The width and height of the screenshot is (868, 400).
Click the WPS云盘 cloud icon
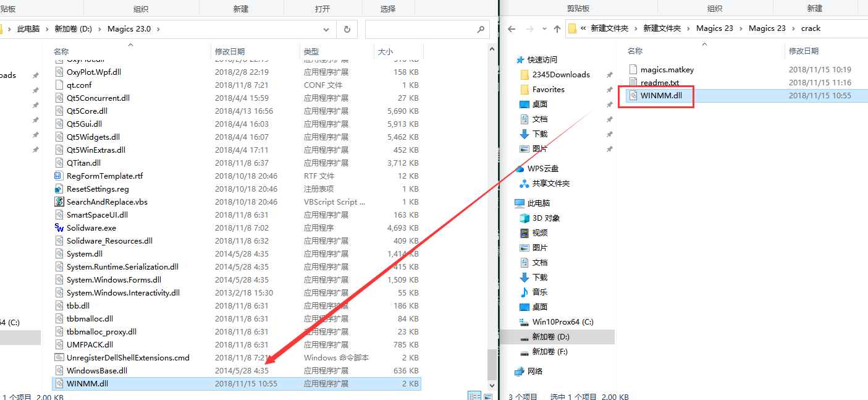click(520, 168)
